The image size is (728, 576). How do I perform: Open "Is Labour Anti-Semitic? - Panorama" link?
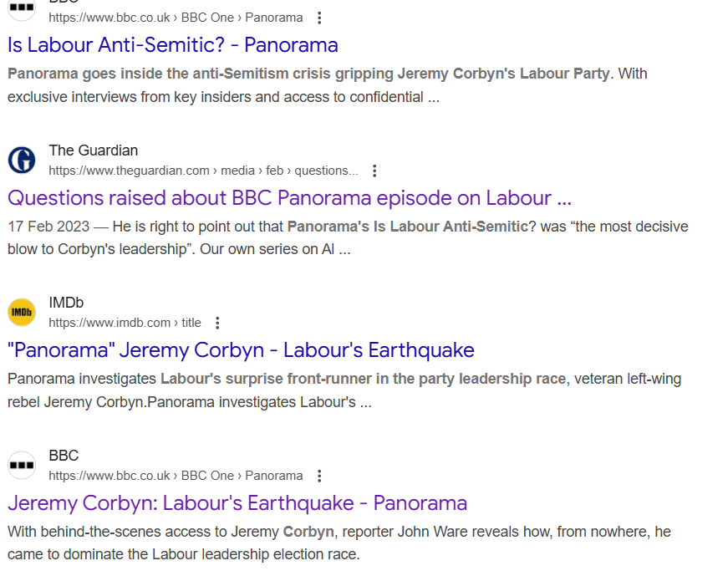click(173, 45)
